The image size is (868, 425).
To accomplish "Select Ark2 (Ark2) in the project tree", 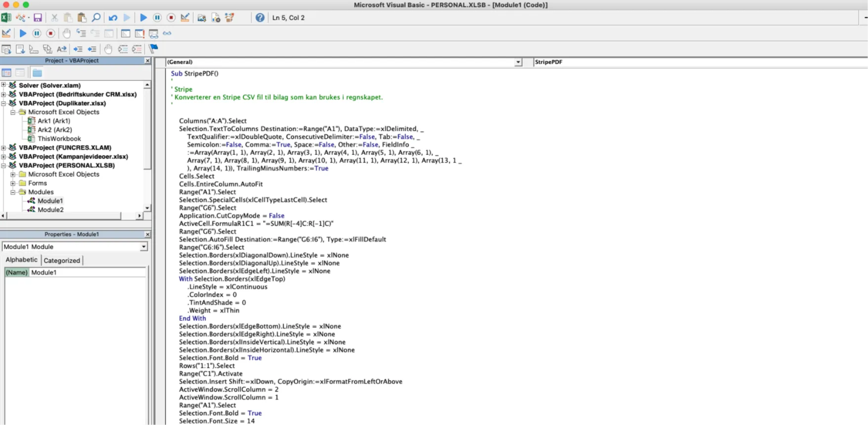I will (54, 130).
